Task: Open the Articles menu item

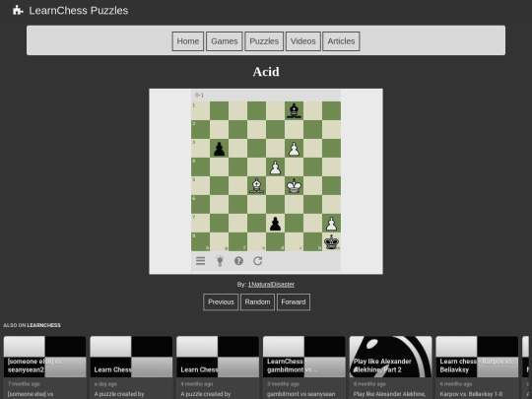Action: [x=341, y=41]
